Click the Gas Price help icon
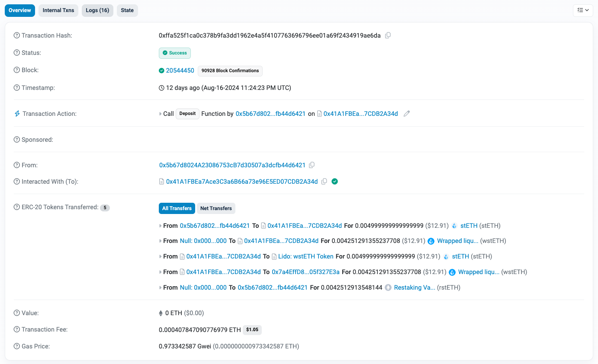This screenshot has height=364, width=598. (x=17, y=346)
